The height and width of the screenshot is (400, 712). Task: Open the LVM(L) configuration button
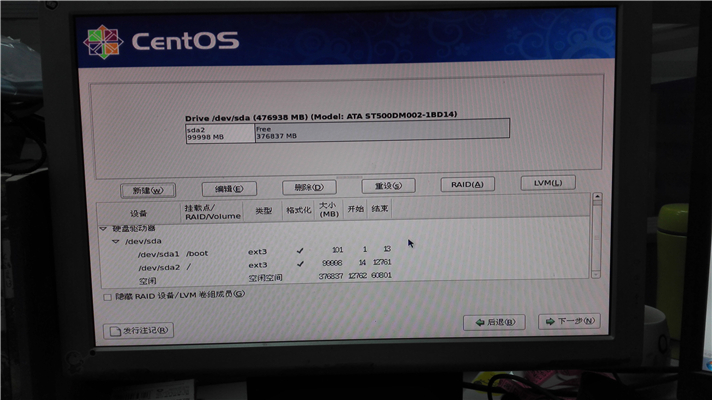[x=548, y=183]
